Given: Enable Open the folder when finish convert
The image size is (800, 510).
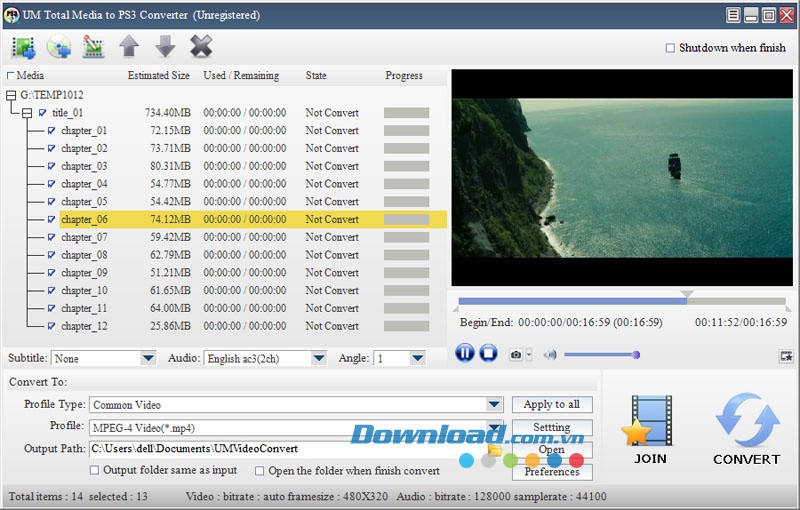Looking at the screenshot, I should [260, 471].
